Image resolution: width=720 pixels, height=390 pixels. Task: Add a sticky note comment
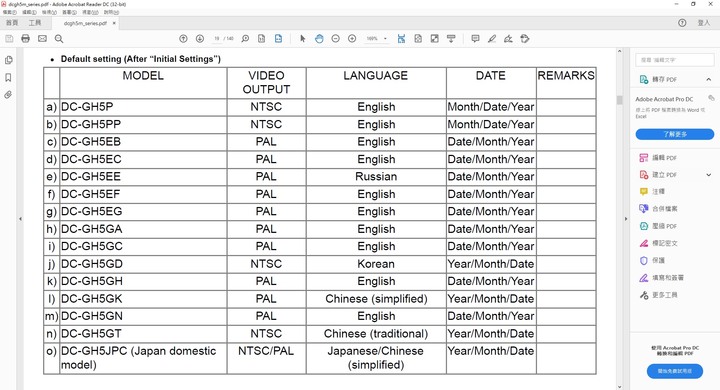[x=475, y=39]
